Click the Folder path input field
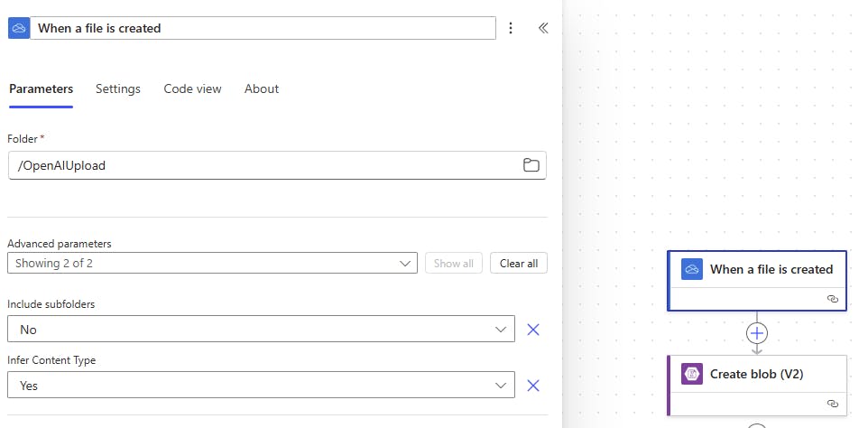868x428 pixels. (x=262, y=165)
